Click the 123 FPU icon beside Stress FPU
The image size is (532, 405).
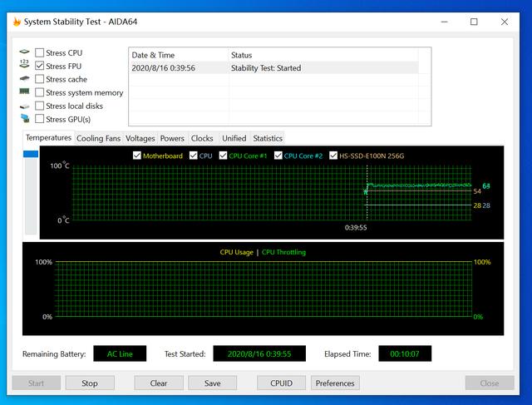pos(24,63)
